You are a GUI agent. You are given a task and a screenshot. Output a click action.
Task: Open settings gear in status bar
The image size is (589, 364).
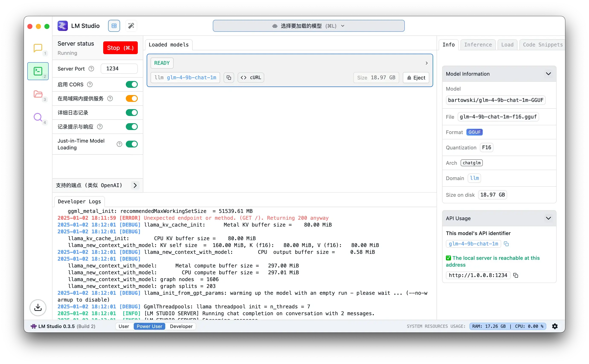pos(555,326)
